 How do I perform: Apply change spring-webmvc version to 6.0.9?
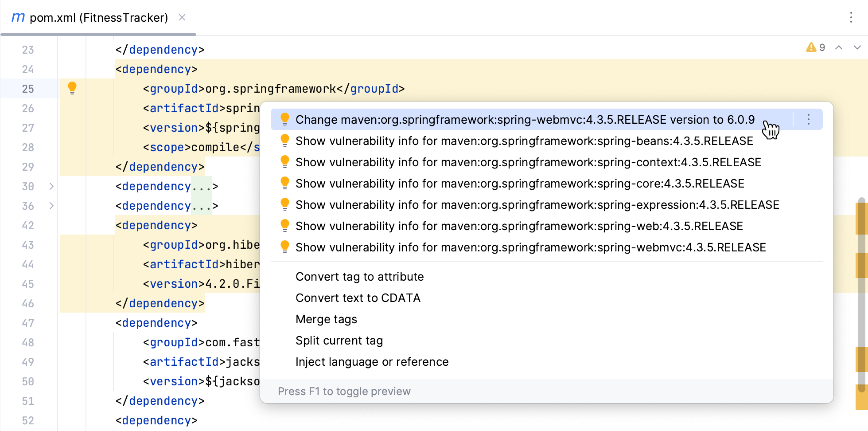tap(525, 120)
